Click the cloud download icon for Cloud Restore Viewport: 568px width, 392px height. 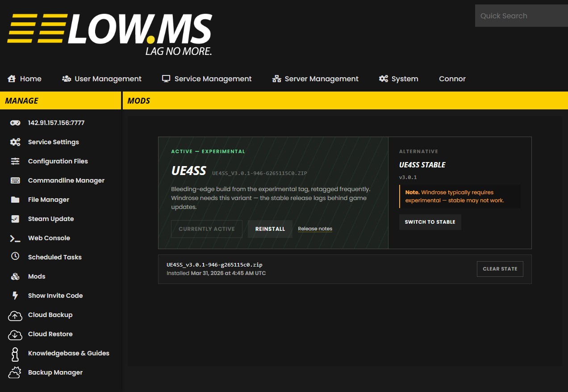coord(15,335)
